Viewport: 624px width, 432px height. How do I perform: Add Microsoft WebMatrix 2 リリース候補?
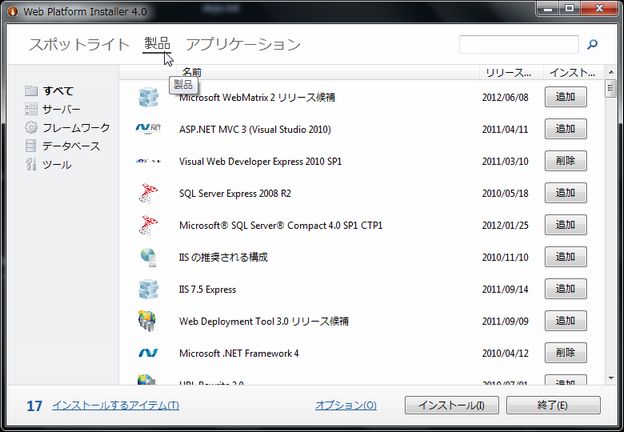(x=566, y=97)
